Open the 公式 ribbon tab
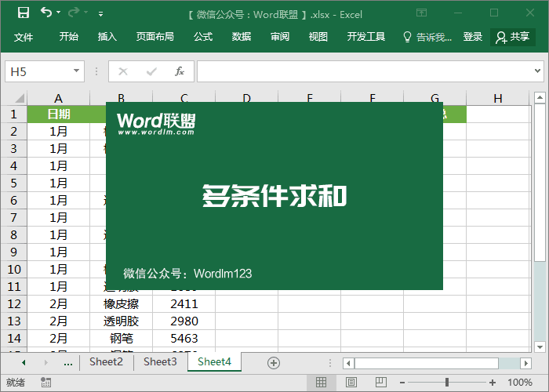549x392 pixels. [x=203, y=36]
